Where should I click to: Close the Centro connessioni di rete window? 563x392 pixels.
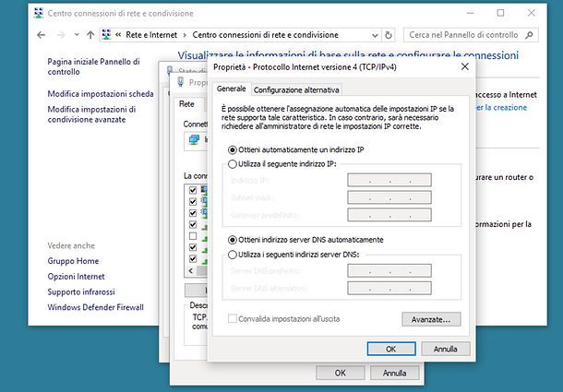(532, 13)
